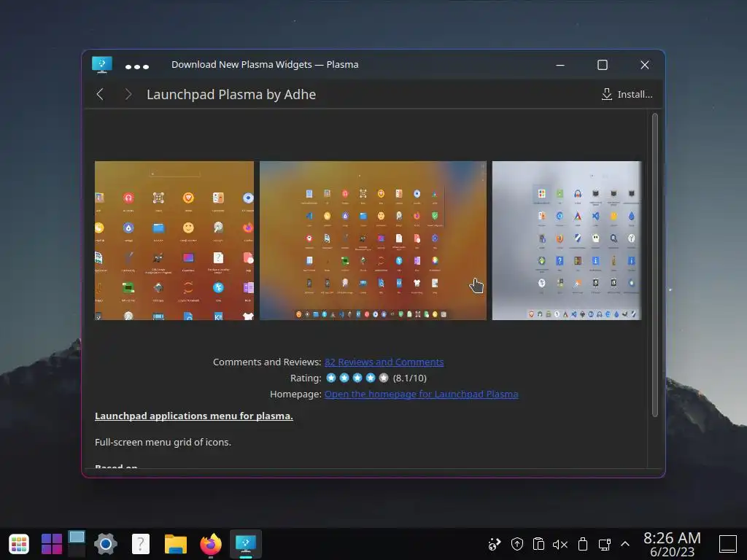Open the virtual desktop pager in taskbar
The image size is (747, 560).
coord(76,543)
